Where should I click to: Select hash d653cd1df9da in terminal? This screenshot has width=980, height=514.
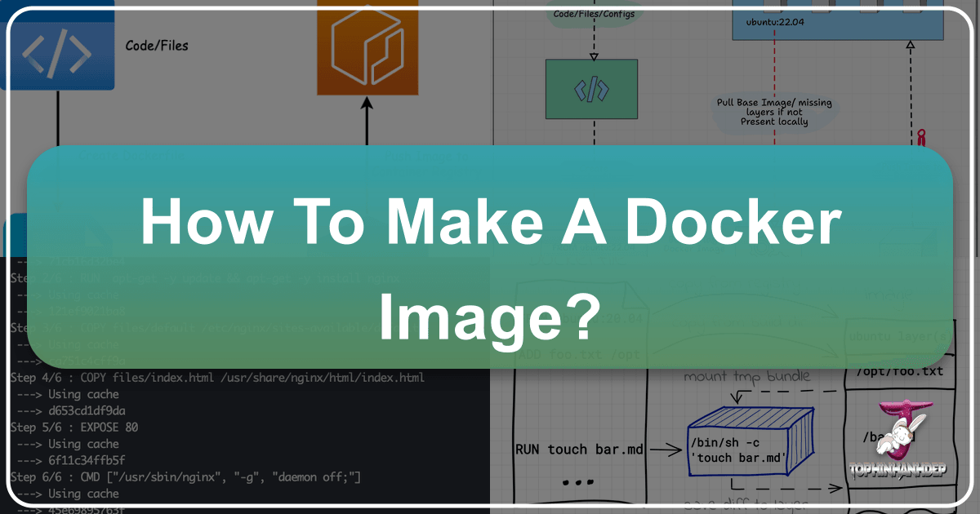[87, 410]
